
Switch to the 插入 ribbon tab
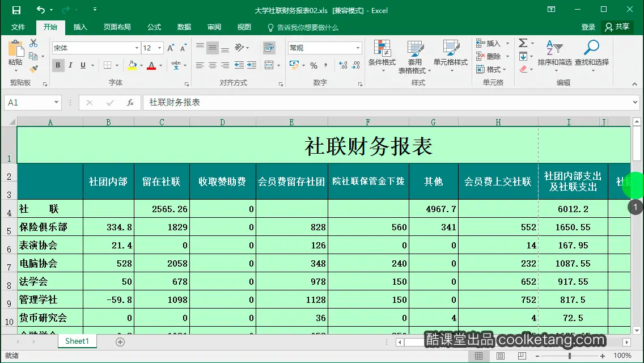(x=80, y=27)
